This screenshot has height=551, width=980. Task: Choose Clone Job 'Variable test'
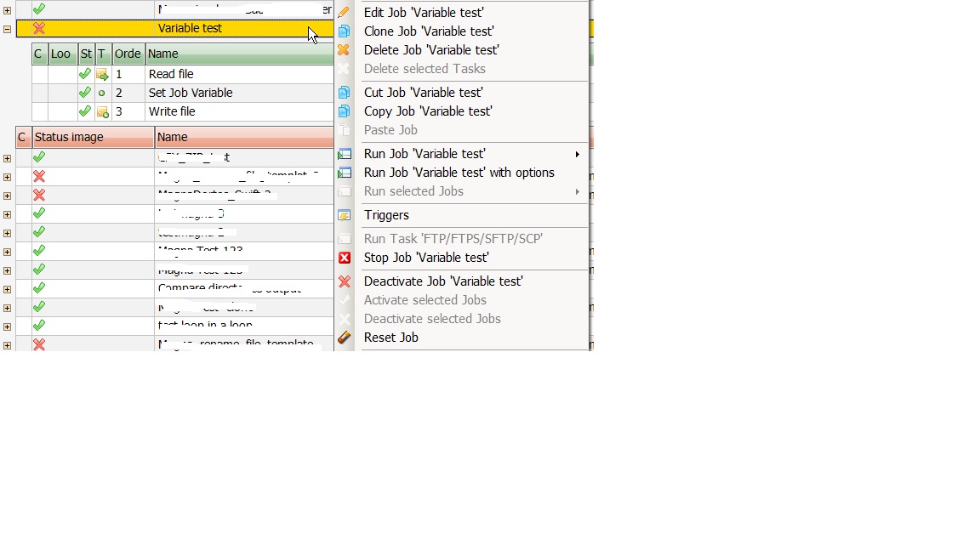tap(429, 31)
